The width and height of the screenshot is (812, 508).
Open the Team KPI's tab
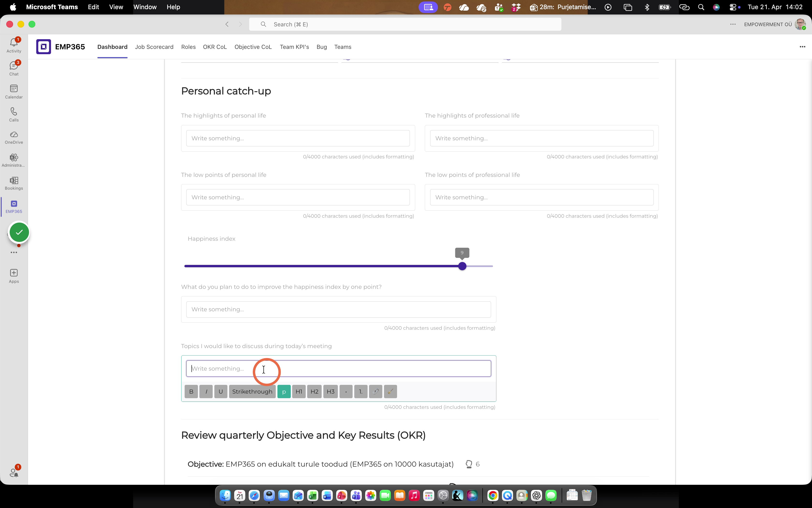(294, 47)
